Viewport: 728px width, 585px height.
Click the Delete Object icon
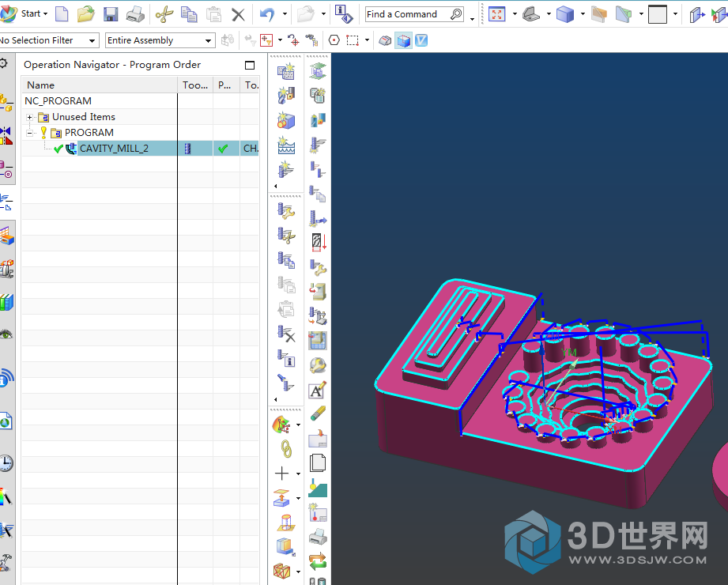point(285,335)
